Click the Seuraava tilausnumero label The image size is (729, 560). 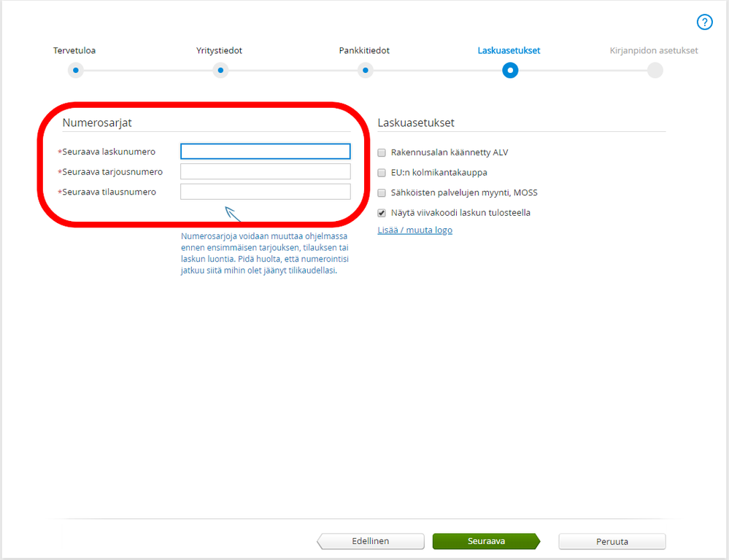[109, 192]
